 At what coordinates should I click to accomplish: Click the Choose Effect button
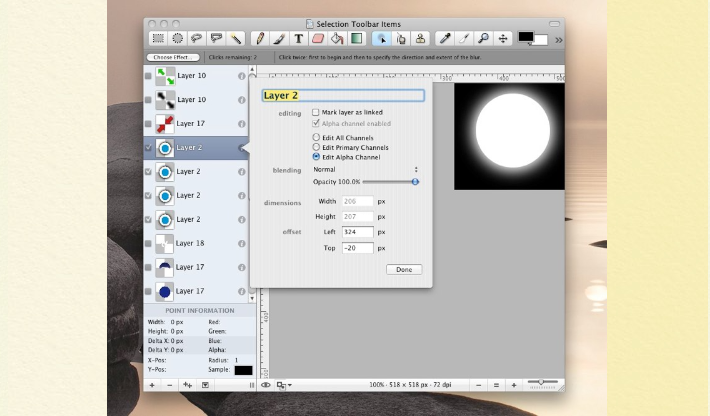(173, 58)
